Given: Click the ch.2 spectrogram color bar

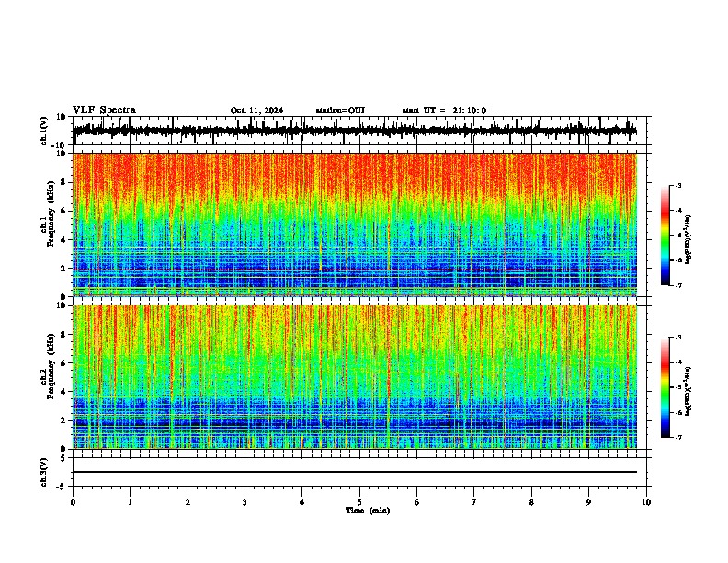Looking at the screenshot, I should click(x=665, y=387).
